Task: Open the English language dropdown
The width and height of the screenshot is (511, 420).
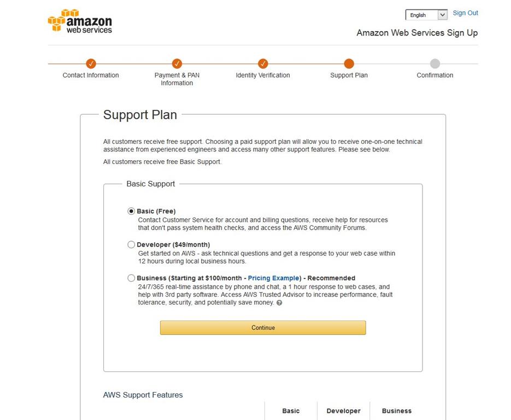Action: (x=426, y=15)
